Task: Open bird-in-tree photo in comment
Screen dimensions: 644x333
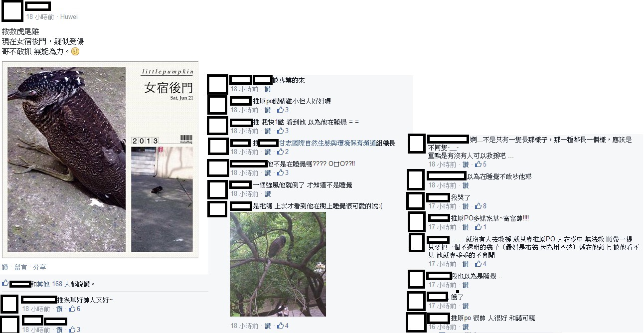Action: [x=278, y=264]
